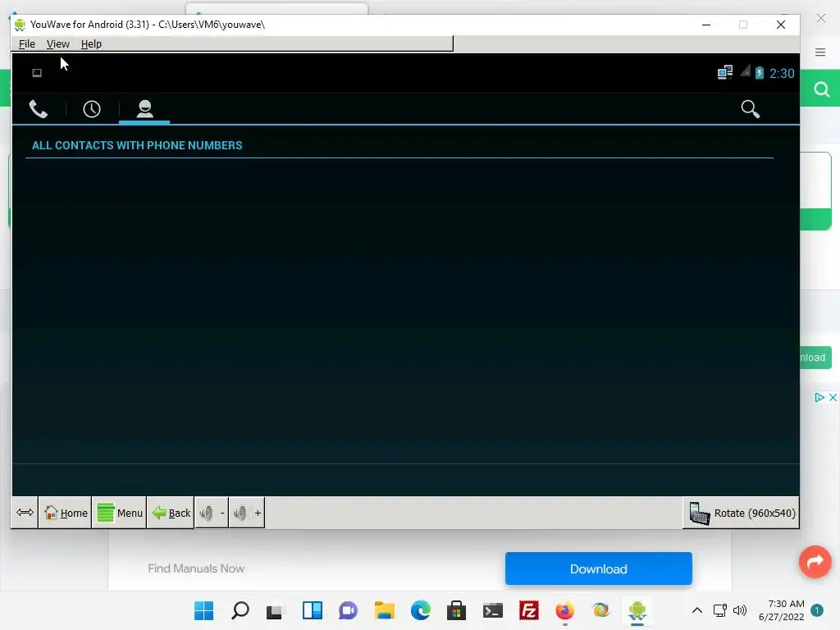Switch to Firefox in taskbar
This screenshot has width=840, height=630.
tap(564, 610)
